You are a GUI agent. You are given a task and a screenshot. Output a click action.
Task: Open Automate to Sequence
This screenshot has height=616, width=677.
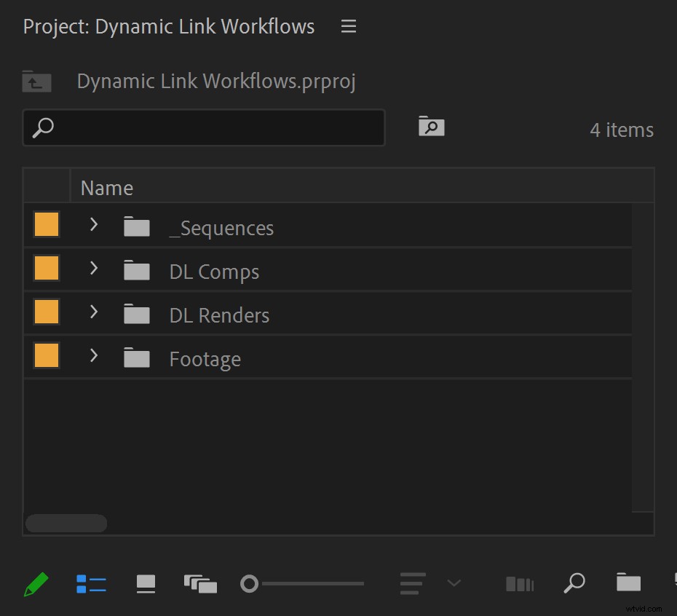pyautogui.click(x=519, y=583)
